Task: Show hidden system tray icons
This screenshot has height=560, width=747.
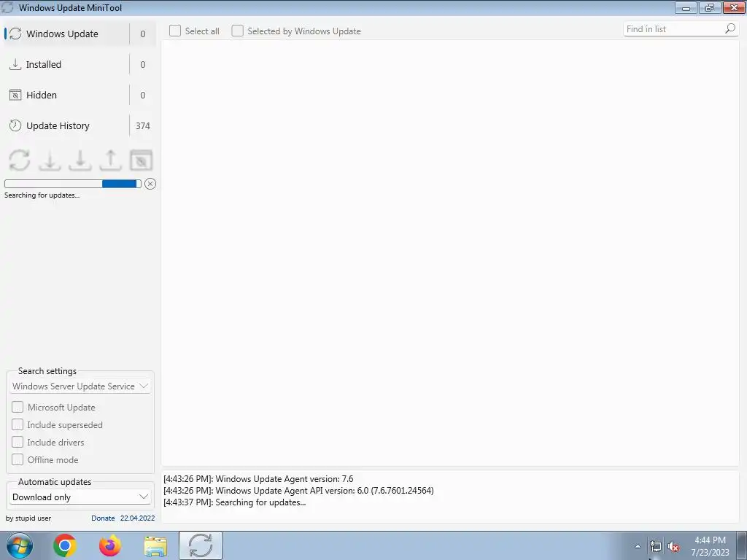Action: click(638, 546)
